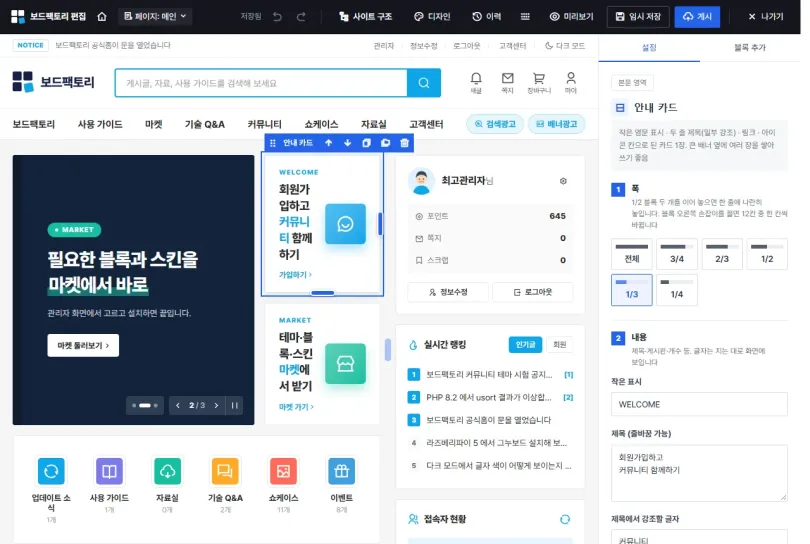The image size is (810, 544).
Task: Open 사용 가이드 navigation item
Action: tap(100, 124)
